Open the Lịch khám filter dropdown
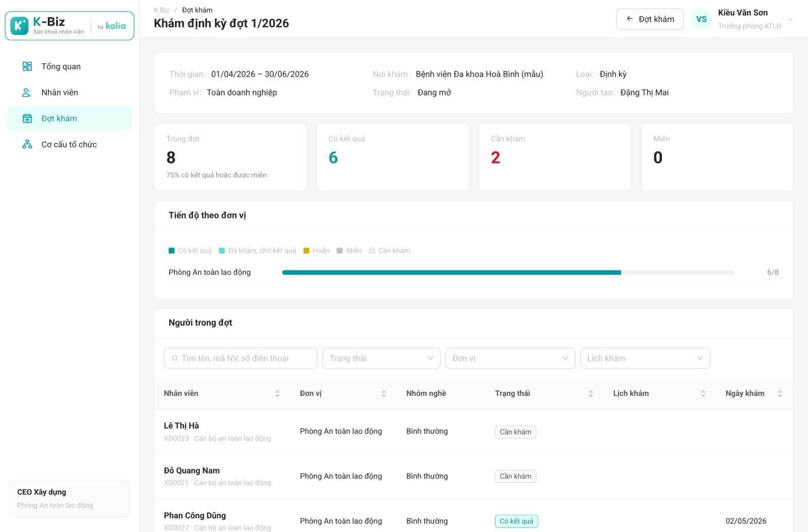808x532 pixels. (x=645, y=358)
